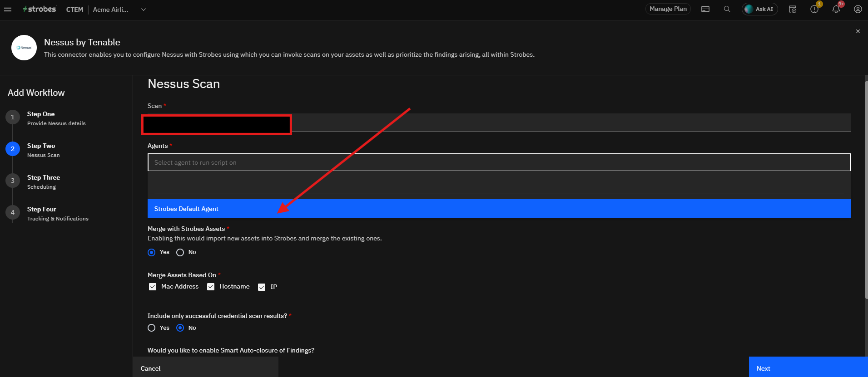The width and height of the screenshot is (868, 377).
Task: Click the Manage Plan button
Action: (668, 9)
